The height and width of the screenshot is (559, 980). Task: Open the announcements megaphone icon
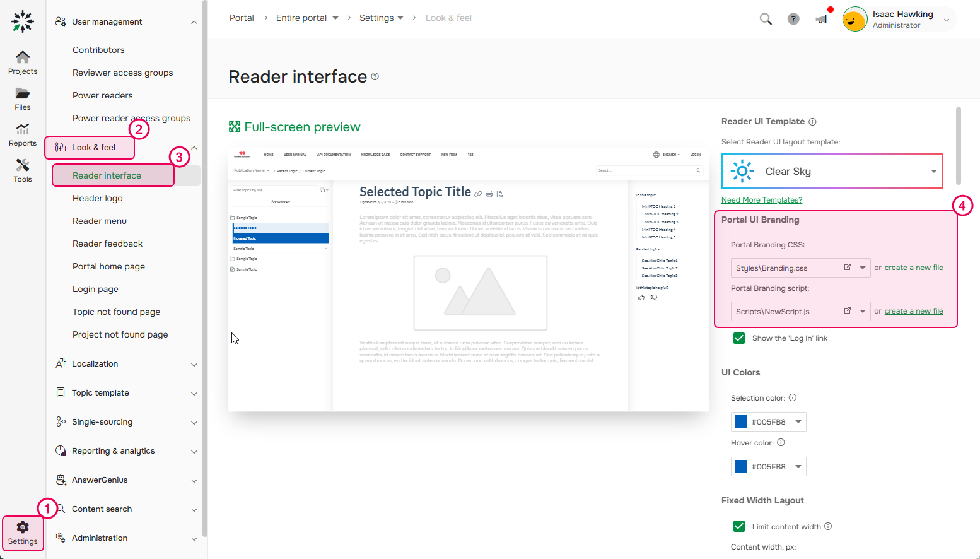(x=821, y=19)
